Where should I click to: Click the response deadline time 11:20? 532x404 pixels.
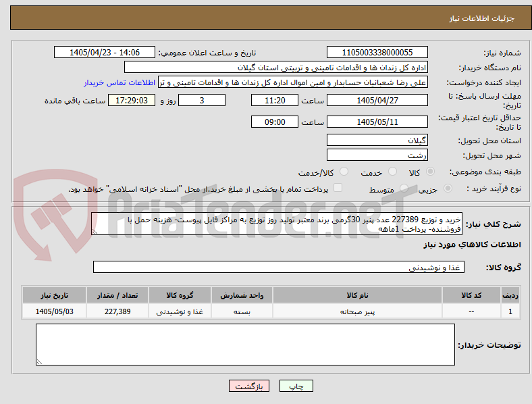pyautogui.click(x=275, y=100)
